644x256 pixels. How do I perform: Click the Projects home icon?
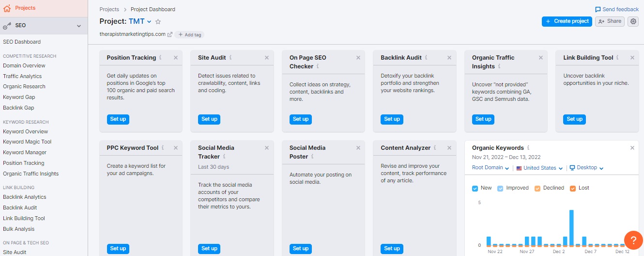point(7,8)
